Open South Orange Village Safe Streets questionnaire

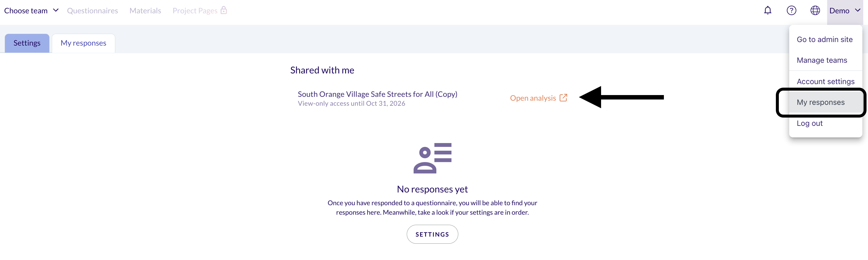pyautogui.click(x=377, y=94)
